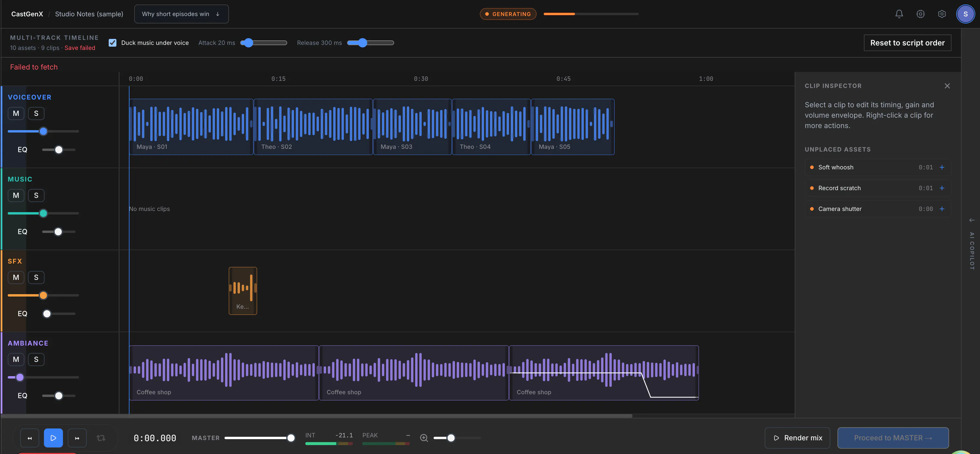Mute the SFX track
Screen dimensions: 980x454
[x=16, y=278]
